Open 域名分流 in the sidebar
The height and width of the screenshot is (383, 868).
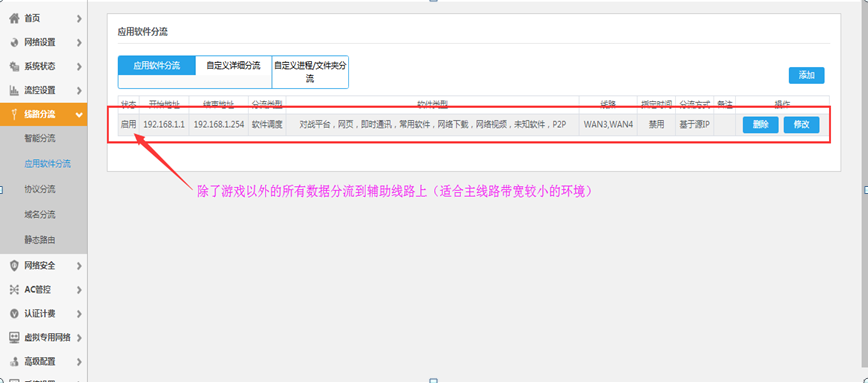[x=40, y=215]
